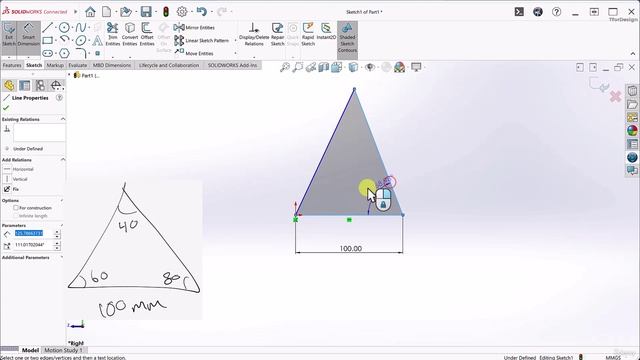Select the Spline sketch tool

coord(80,27)
